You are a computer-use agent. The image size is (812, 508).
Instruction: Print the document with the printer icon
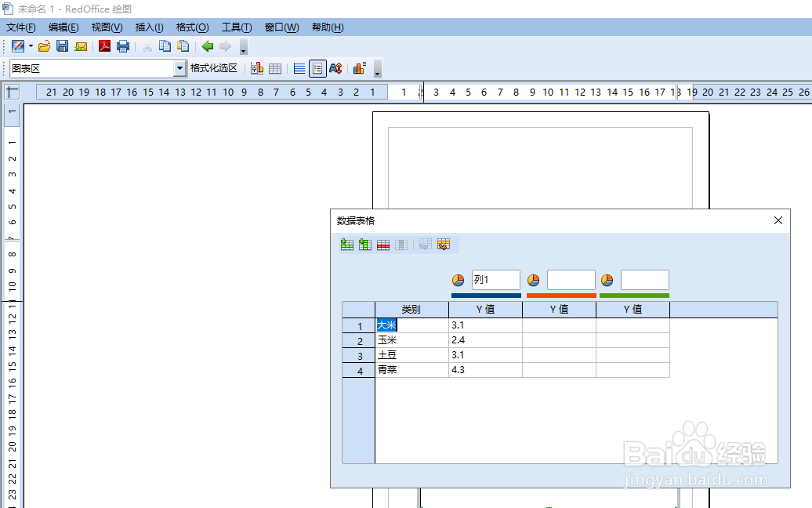point(123,46)
